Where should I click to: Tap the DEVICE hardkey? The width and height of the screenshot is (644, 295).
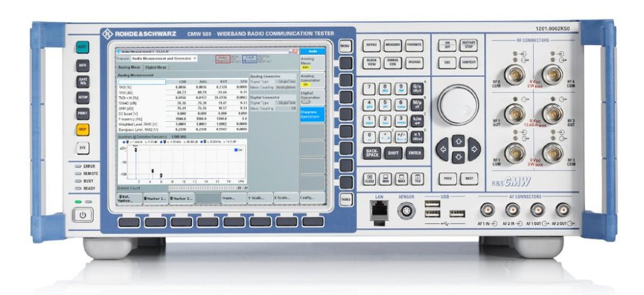[x=371, y=45]
